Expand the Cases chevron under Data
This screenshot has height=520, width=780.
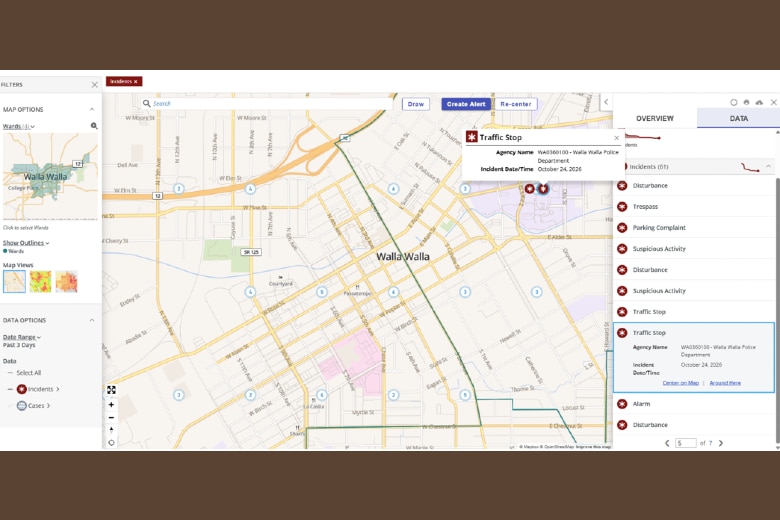click(48, 406)
